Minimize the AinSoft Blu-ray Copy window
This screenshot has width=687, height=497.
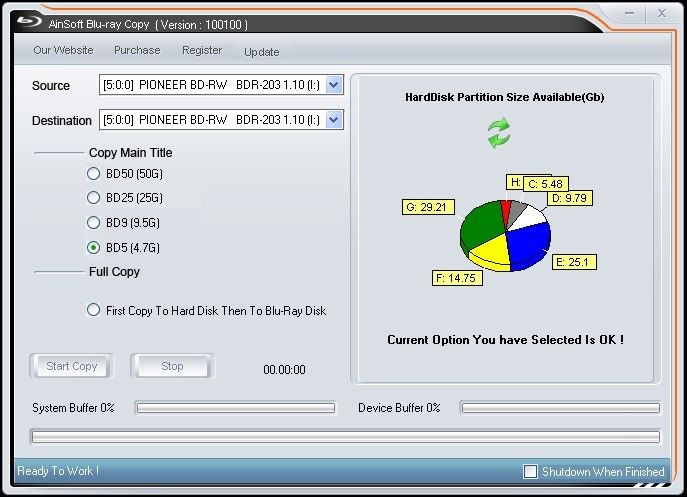(x=630, y=13)
